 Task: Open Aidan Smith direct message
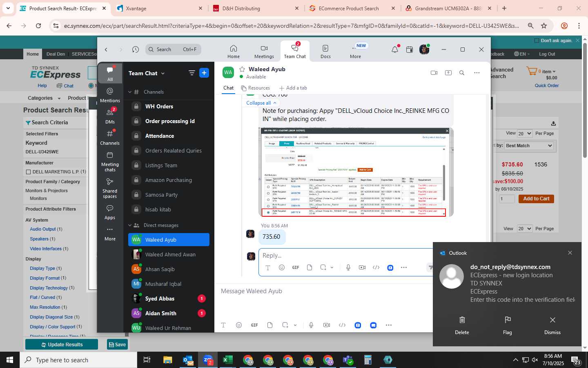click(x=169, y=313)
